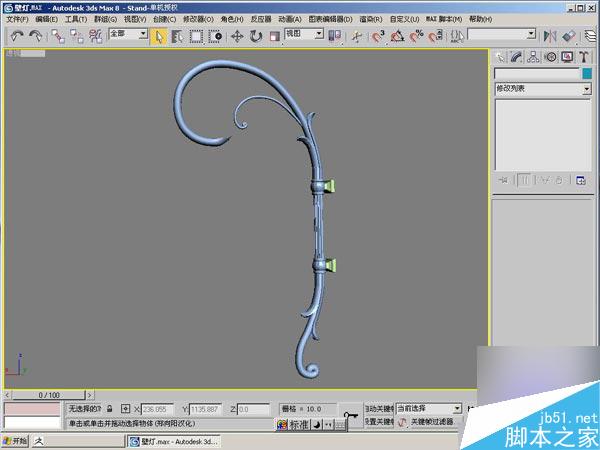Click the 壁灯.max taskbar button

[173, 441]
